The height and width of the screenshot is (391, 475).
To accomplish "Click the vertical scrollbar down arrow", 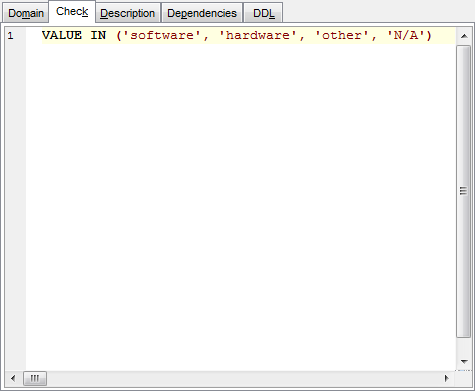I will pos(464,361).
